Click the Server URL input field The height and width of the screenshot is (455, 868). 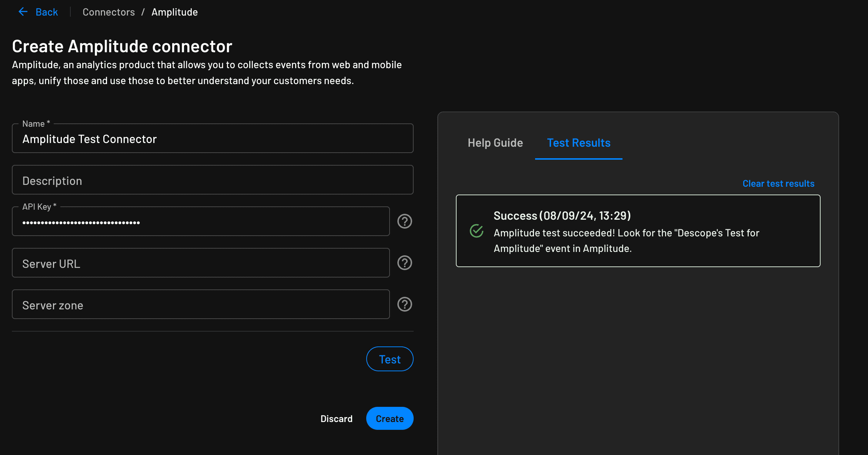tap(200, 263)
